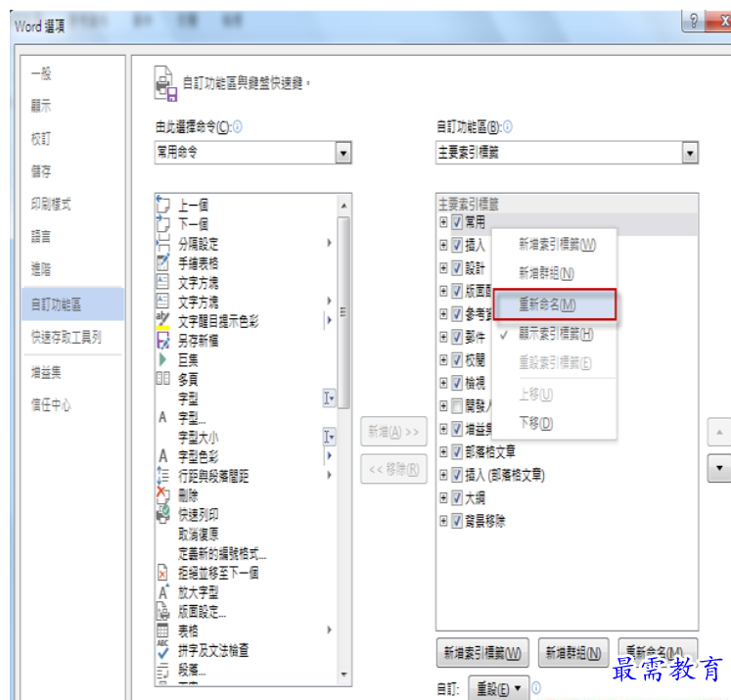The width and height of the screenshot is (731, 700).
Task: Select the 分隔設定 command icon
Action: 162,243
